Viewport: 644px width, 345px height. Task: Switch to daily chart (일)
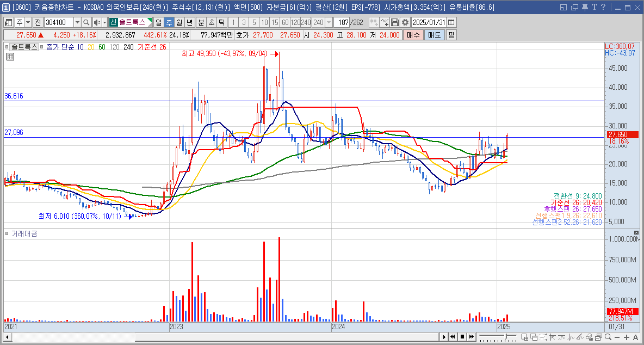click(x=158, y=22)
